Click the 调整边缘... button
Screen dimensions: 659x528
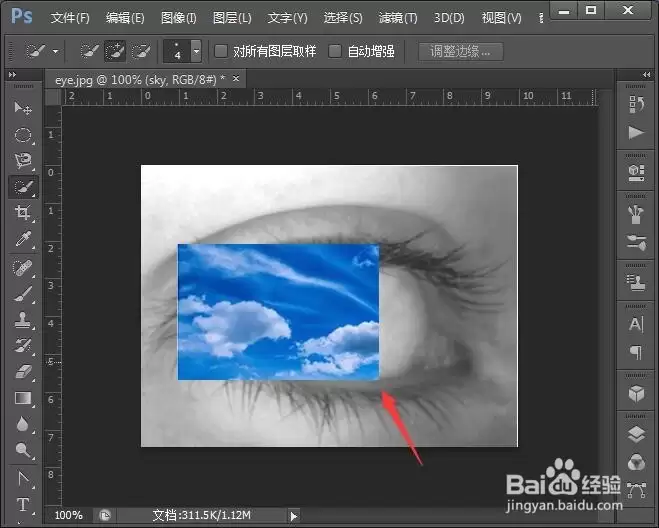click(461, 51)
